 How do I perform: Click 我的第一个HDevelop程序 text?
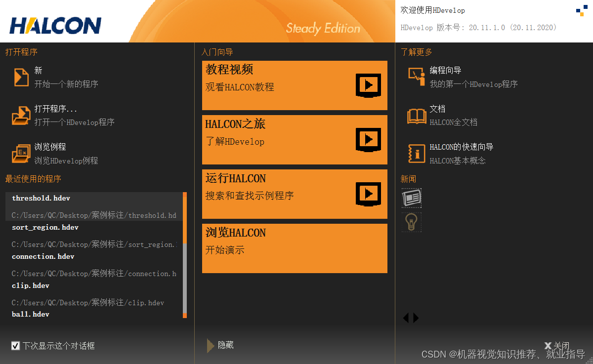[x=473, y=84]
